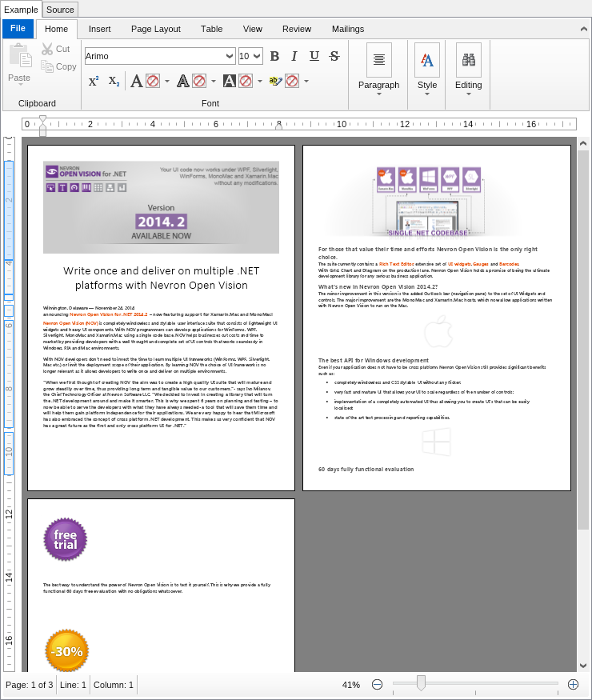Click the Cut scissors icon
This screenshot has height=700, width=592.
(x=47, y=49)
